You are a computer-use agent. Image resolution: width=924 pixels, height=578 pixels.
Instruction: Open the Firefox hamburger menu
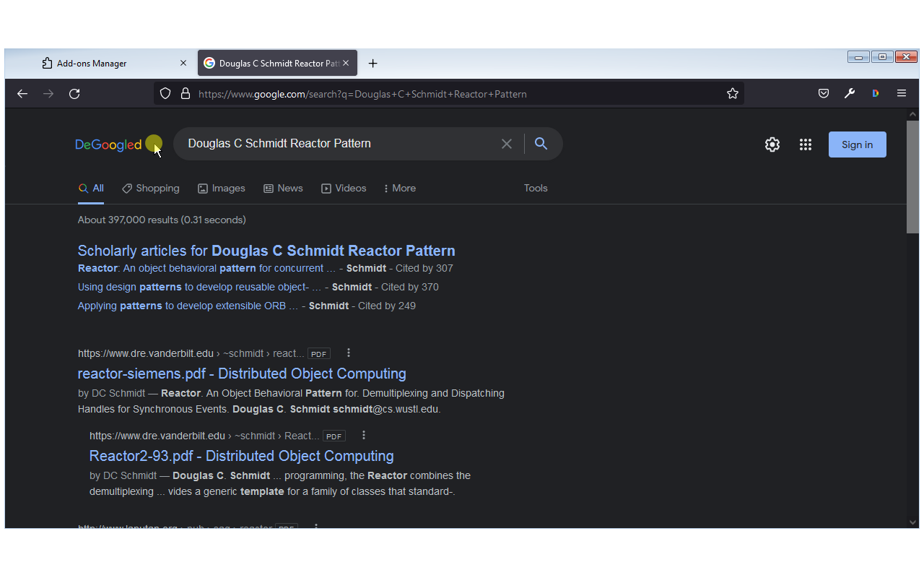coord(902,94)
